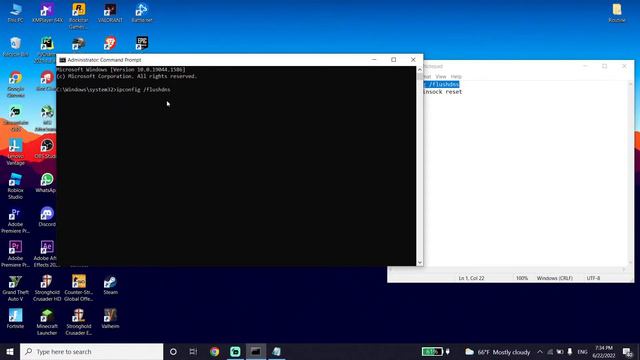Launch Lenovo Vantage from the desktop
Image resolution: width=640 pixels, height=360 pixels.
point(16,152)
